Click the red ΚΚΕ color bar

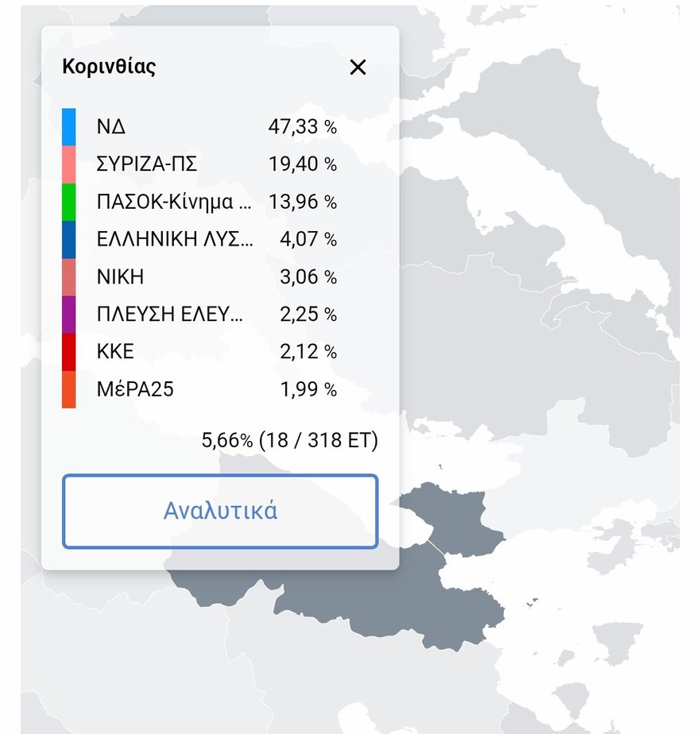pyautogui.click(x=69, y=352)
